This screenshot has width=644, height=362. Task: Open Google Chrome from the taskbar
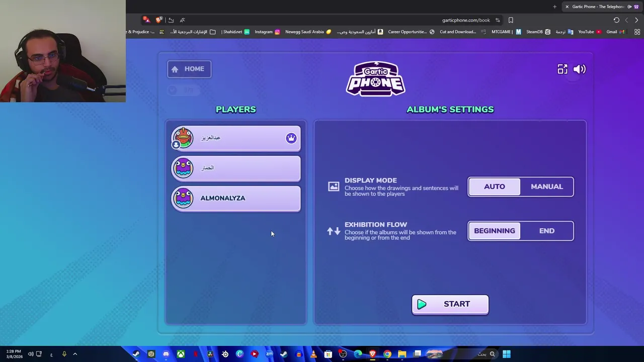[x=387, y=354]
